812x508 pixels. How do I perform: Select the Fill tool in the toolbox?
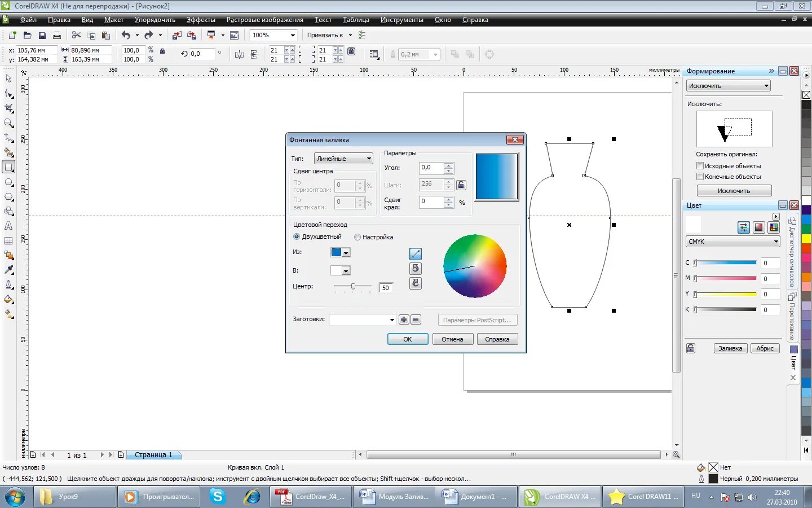tap(8, 300)
